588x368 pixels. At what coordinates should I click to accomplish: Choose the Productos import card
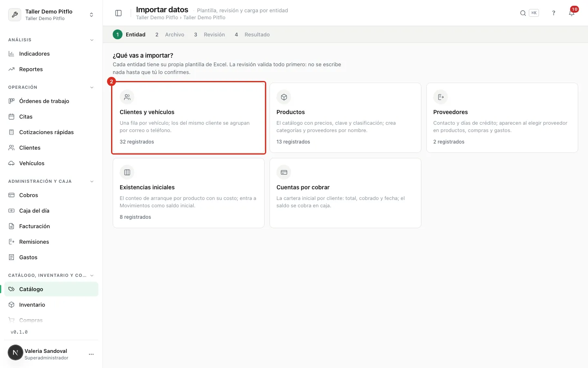point(345,118)
